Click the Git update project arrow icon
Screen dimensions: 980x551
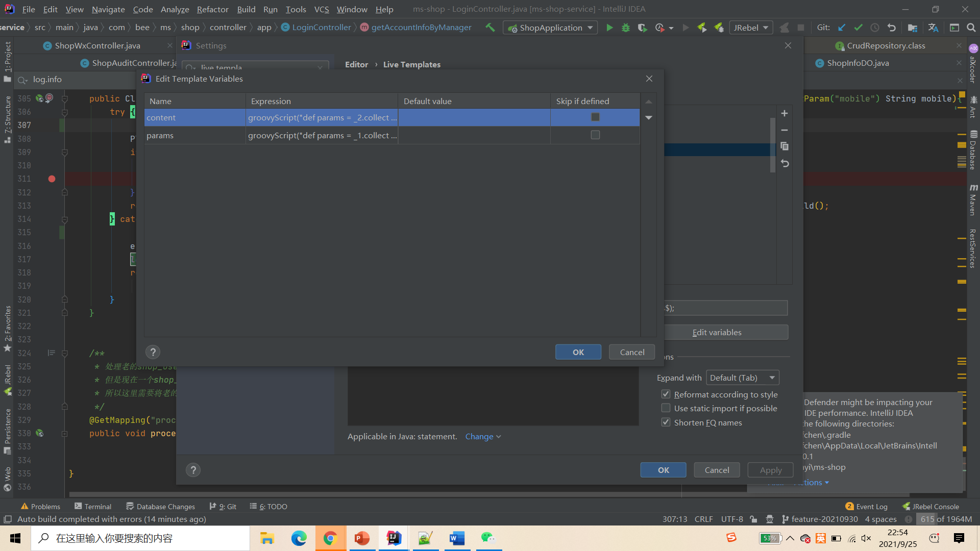[x=842, y=28]
